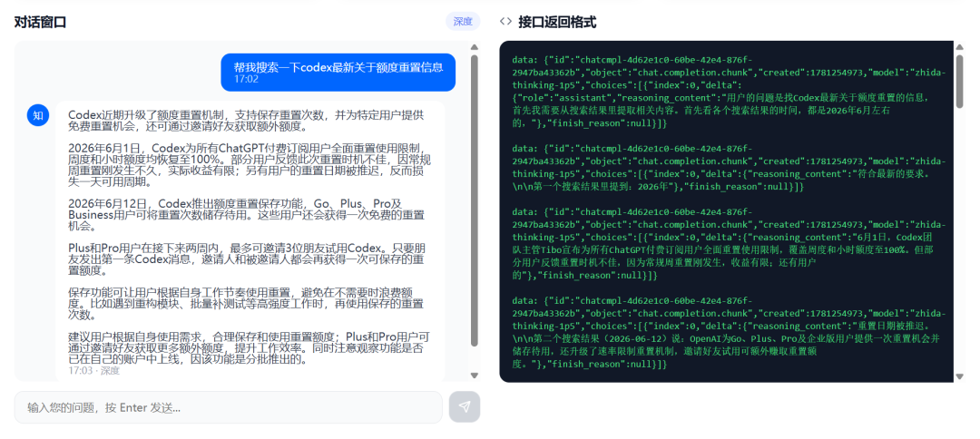The width and height of the screenshot is (980, 439).
Task: Click the paragraph starting 保存功能可让用户
Action: [246, 304]
